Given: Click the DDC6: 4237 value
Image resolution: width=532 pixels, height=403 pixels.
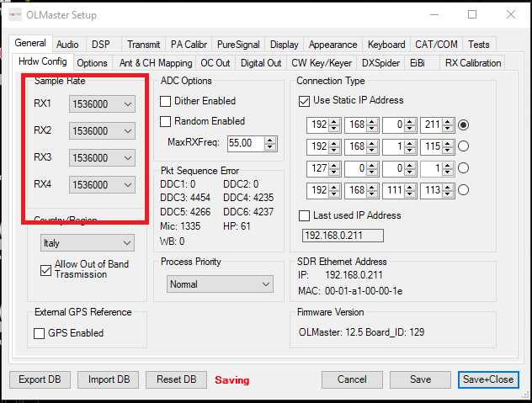Looking at the screenshot, I should (x=248, y=212).
